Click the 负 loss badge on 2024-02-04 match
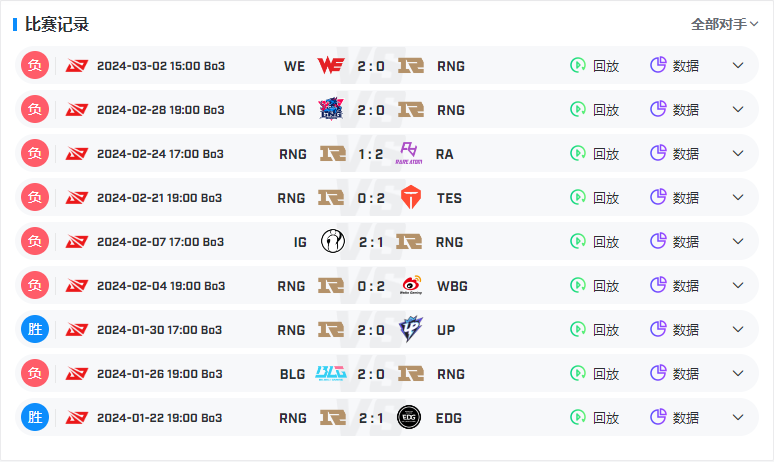 click(x=35, y=285)
